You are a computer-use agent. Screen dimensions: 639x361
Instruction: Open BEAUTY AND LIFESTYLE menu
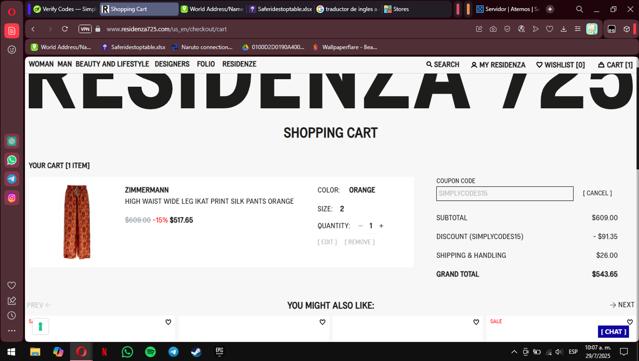point(112,64)
